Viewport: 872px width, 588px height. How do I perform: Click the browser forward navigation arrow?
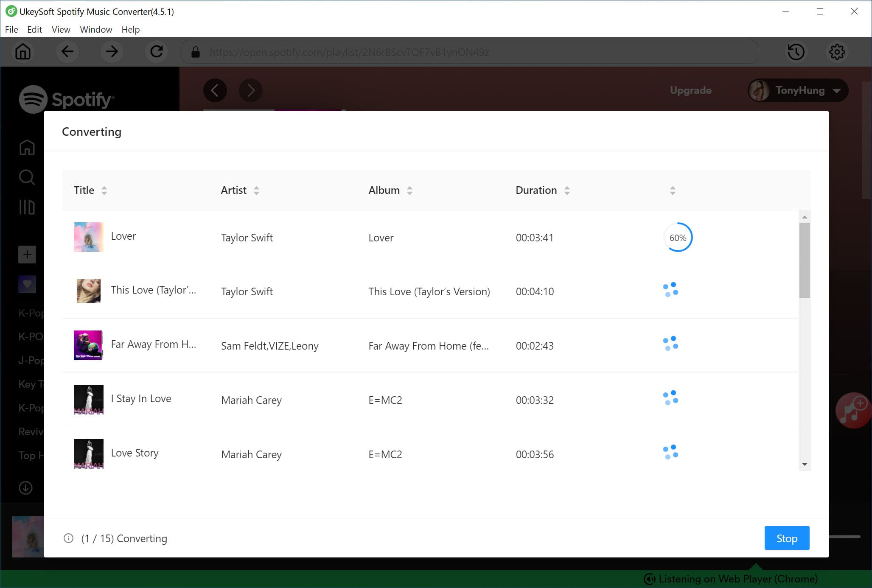pyautogui.click(x=112, y=52)
